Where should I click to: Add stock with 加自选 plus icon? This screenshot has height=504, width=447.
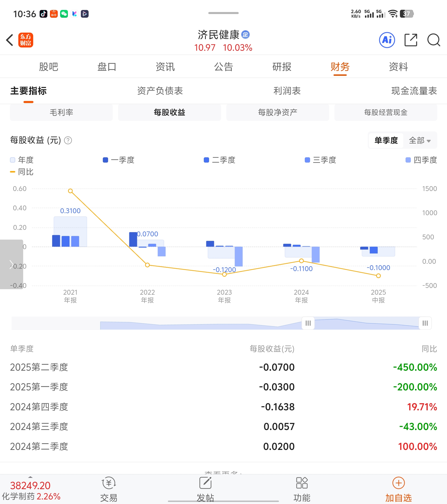click(x=398, y=483)
